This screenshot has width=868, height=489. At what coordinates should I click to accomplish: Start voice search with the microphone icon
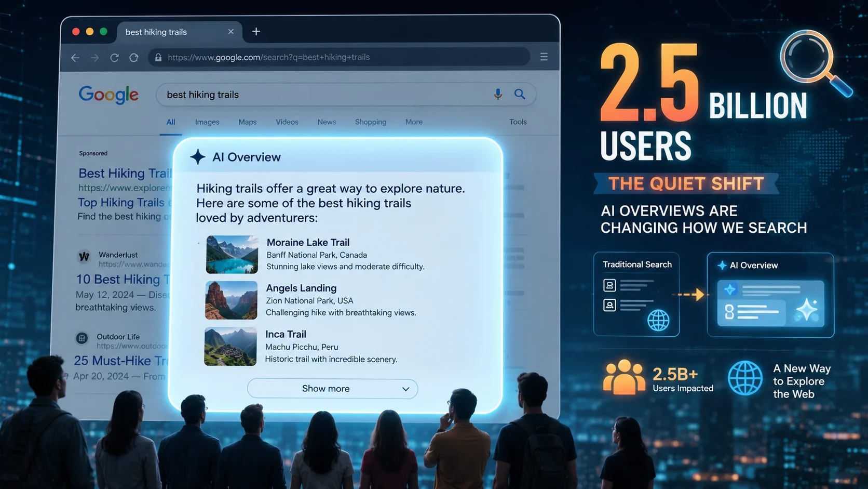(x=498, y=94)
